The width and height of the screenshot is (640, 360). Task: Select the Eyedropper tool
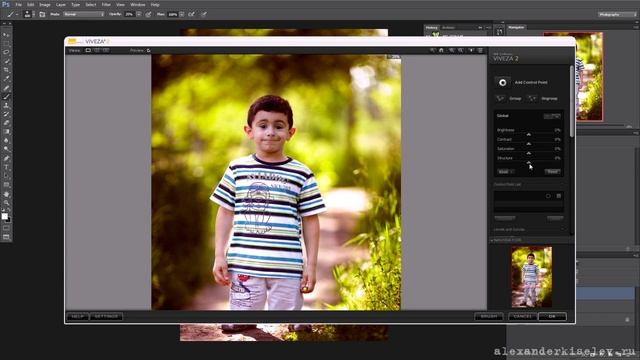[x=6, y=79]
